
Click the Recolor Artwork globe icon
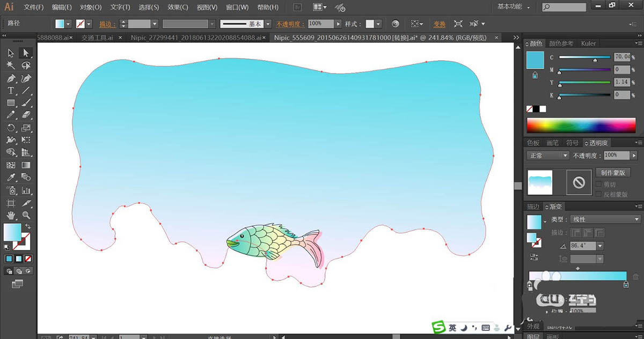pyautogui.click(x=396, y=24)
